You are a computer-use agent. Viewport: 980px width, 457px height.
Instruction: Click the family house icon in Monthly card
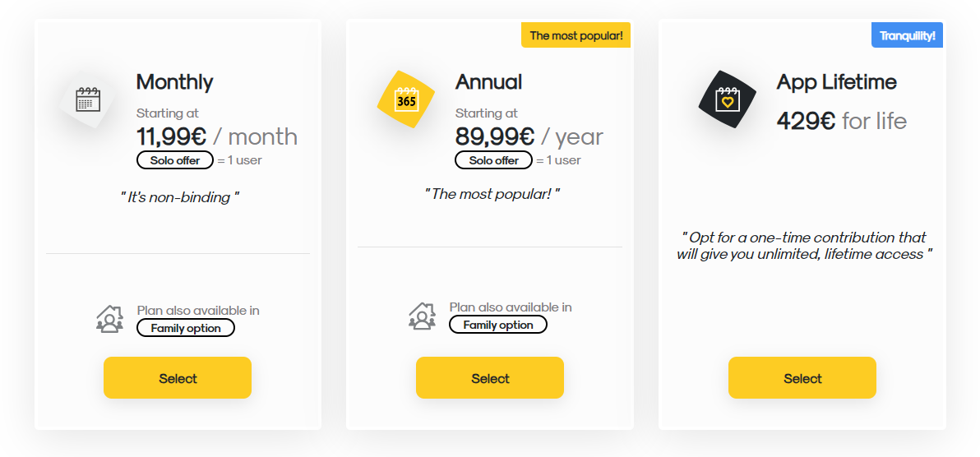(109, 318)
